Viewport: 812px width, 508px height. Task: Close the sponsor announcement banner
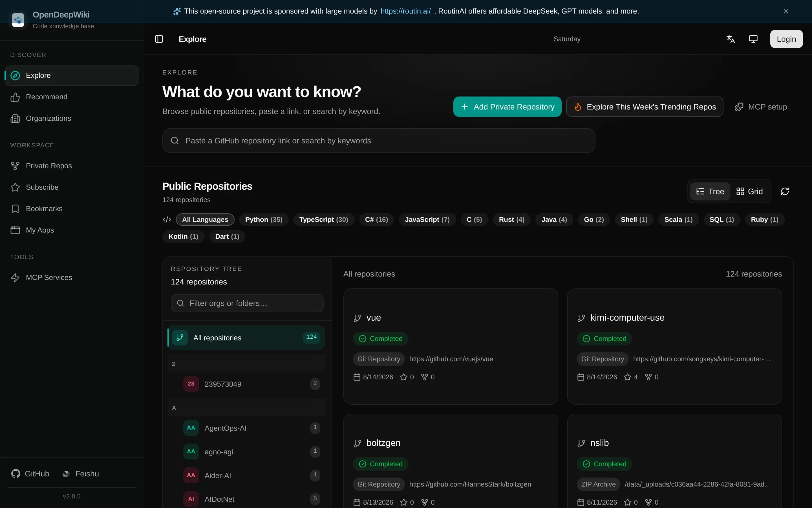(786, 11)
